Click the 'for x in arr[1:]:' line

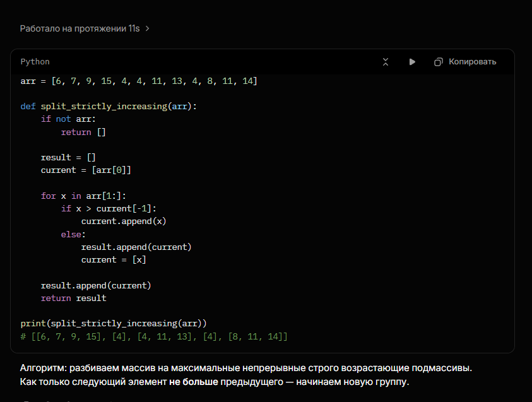83,196
